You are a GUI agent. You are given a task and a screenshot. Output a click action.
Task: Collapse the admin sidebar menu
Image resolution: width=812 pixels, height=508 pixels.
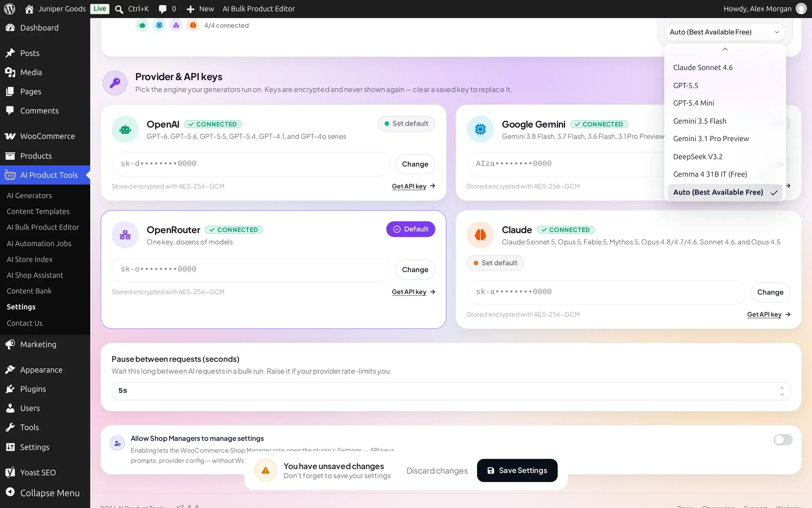tap(45, 493)
